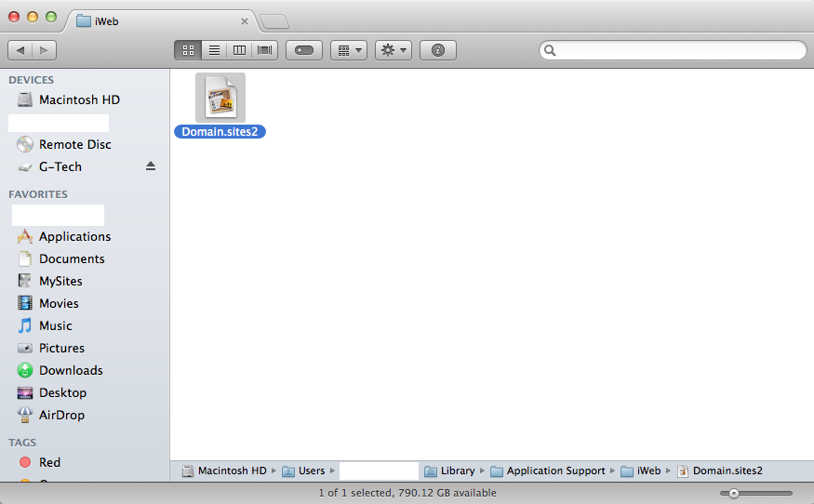This screenshot has height=504, width=814.
Task: Open the item arrangement dropdown
Action: (x=349, y=50)
